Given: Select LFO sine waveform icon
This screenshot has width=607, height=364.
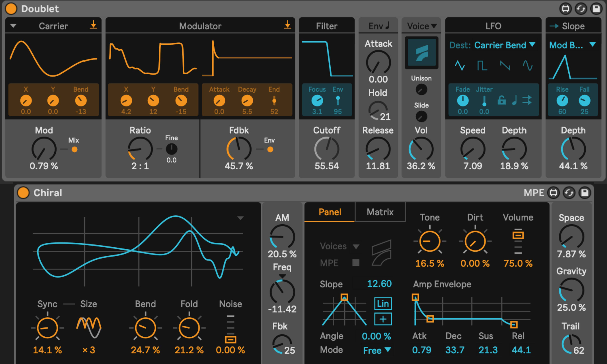Looking at the screenshot, I should pyautogui.click(x=528, y=65).
